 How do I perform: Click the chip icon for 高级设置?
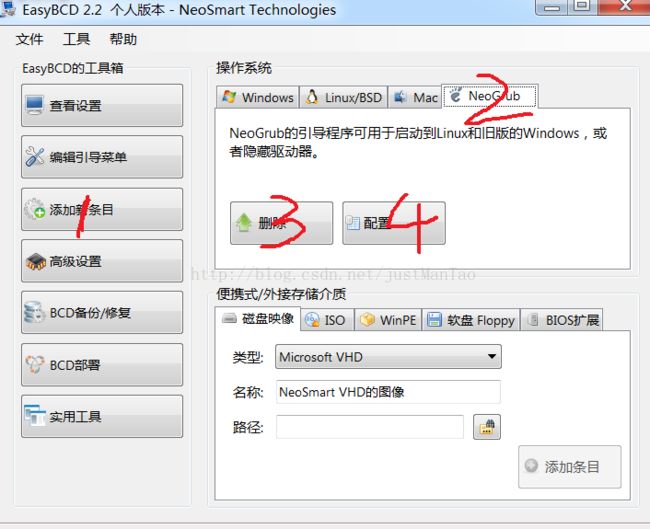tap(35, 262)
